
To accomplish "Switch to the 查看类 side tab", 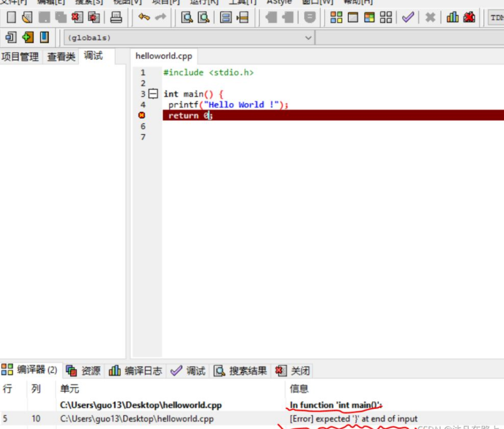I will 61,56.
